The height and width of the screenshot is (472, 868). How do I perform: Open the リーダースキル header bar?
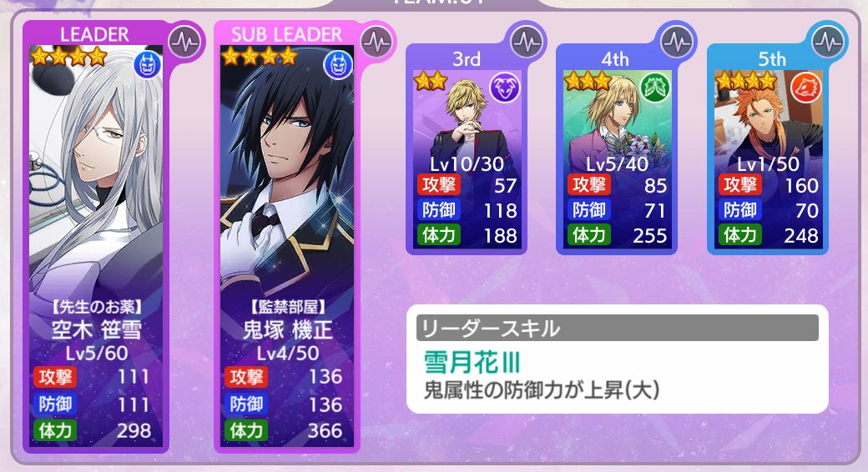click(618, 328)
